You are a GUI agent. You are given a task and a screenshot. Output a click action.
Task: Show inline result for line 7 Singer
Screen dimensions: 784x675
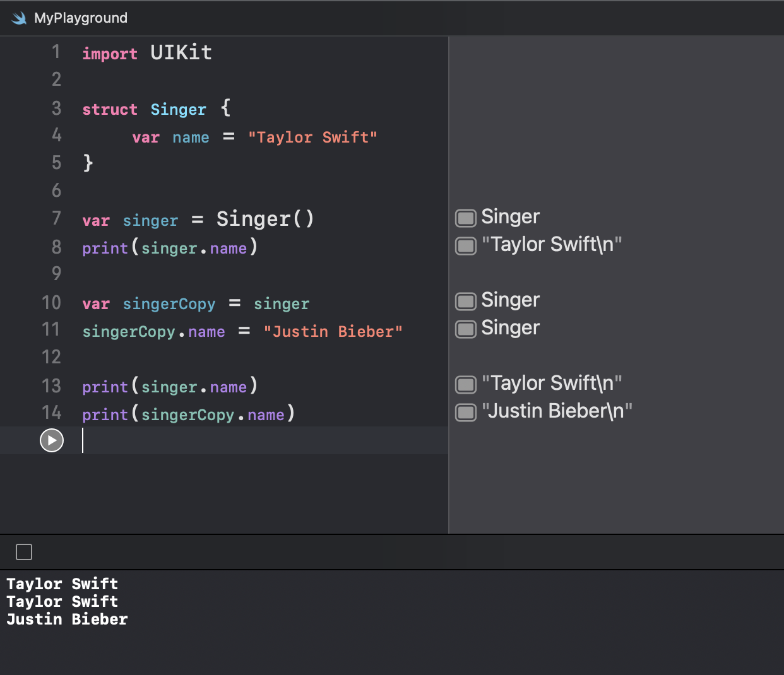[466, 218]
